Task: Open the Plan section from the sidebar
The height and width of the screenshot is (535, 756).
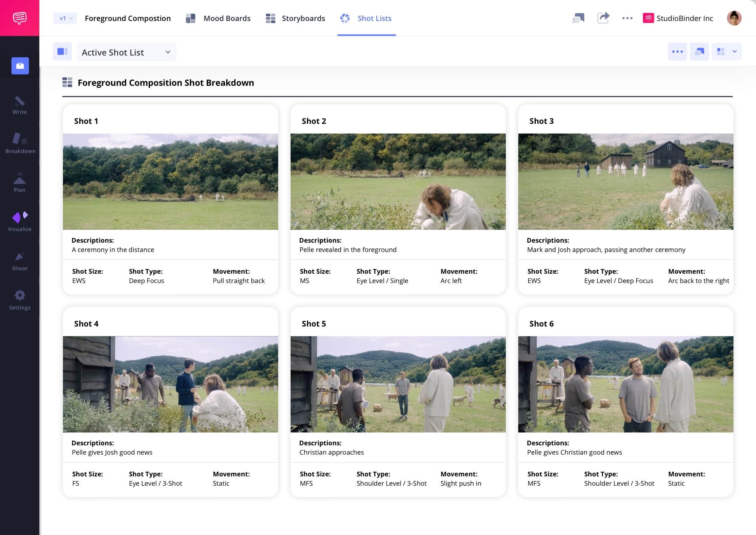Action: pos(19,182)
